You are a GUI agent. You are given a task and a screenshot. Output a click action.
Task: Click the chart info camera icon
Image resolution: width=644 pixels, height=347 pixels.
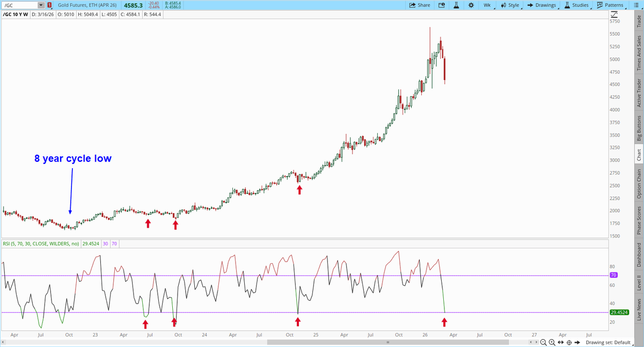point(442,5)
